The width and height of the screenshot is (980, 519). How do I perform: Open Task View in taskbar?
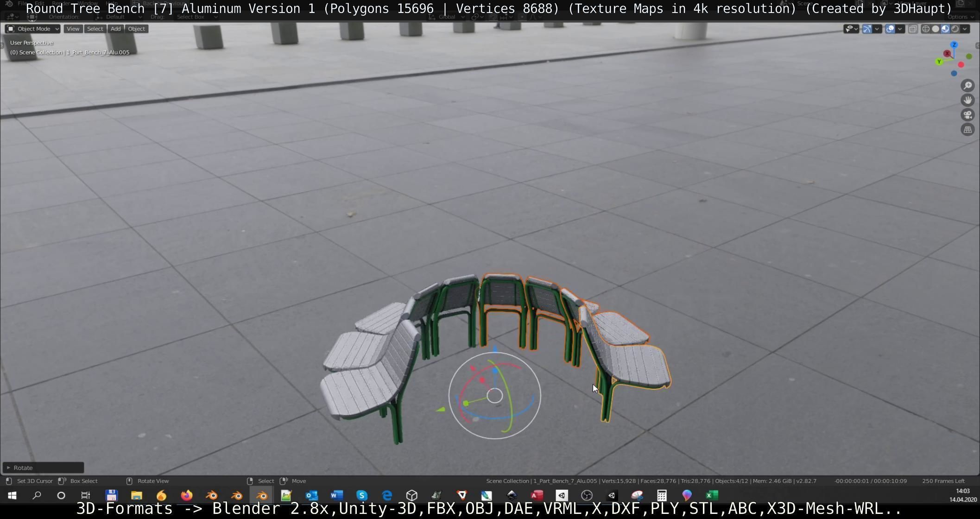[85, 495]
